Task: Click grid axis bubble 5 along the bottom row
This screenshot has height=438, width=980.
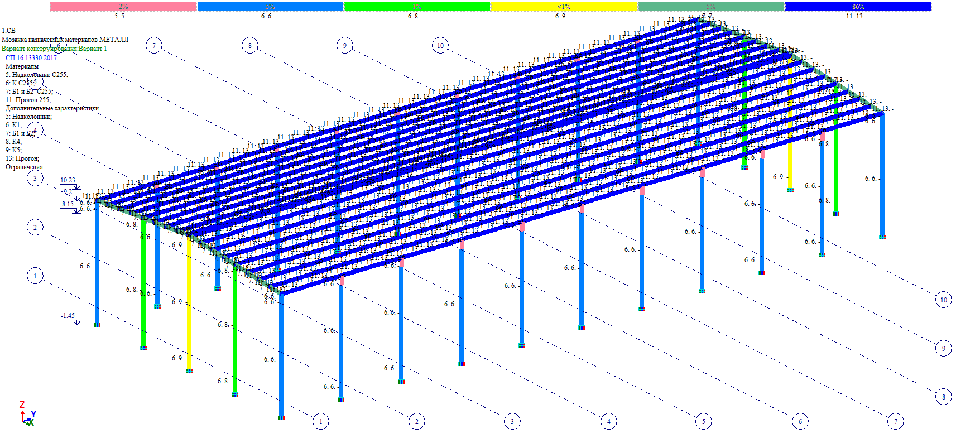Action: point(704,421)
